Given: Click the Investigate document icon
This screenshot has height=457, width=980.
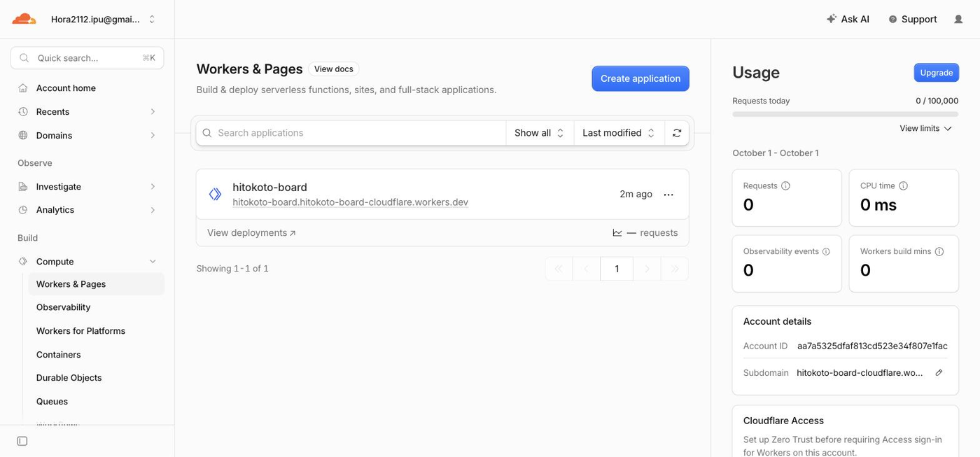Looking at the screenshot, I should [x=23, y=187].
